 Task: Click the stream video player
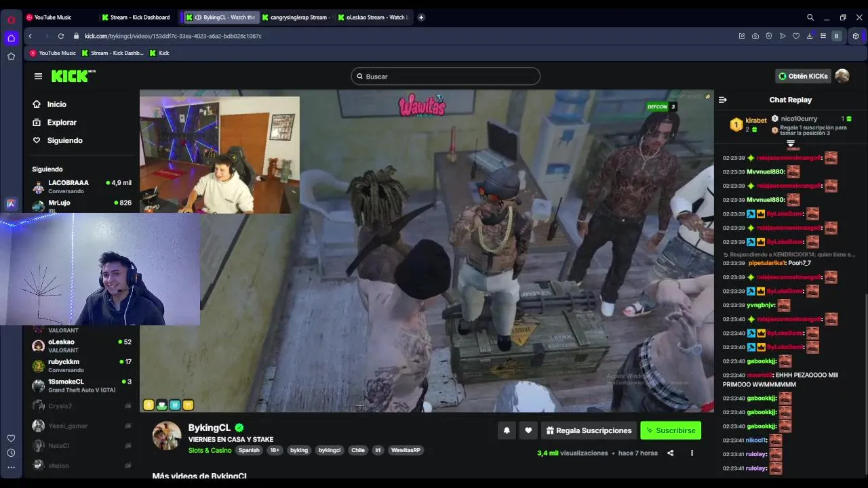427,251
